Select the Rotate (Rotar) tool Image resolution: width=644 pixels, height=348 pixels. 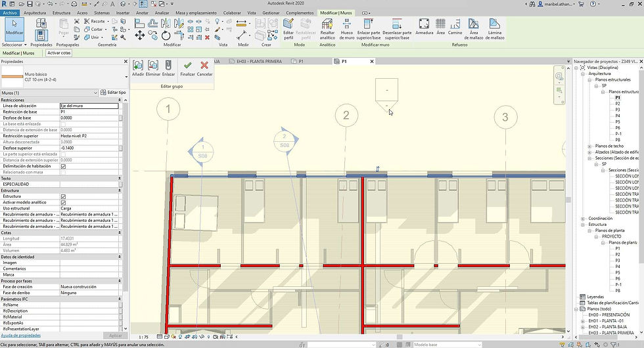(x=166, y=35)
